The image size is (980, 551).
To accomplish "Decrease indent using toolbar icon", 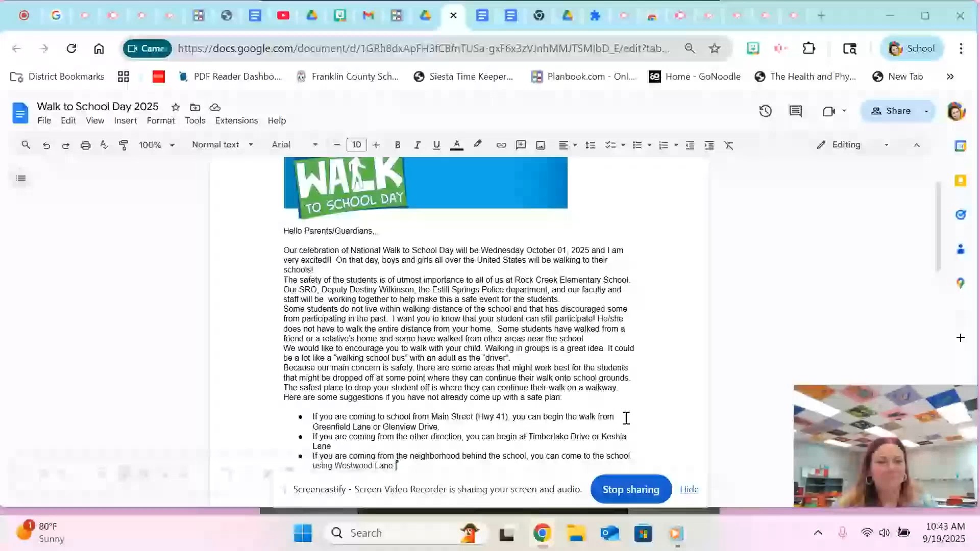I will tap(690, 145).
